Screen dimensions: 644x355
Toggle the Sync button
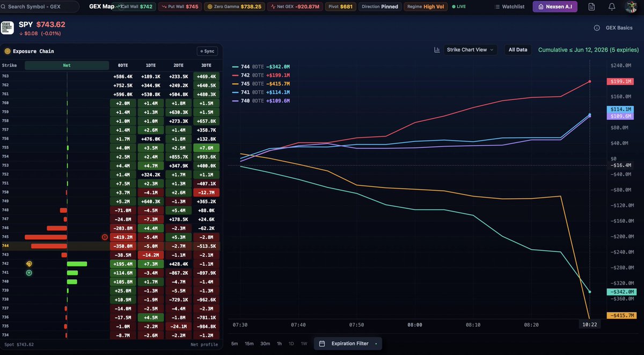point(207,51)
